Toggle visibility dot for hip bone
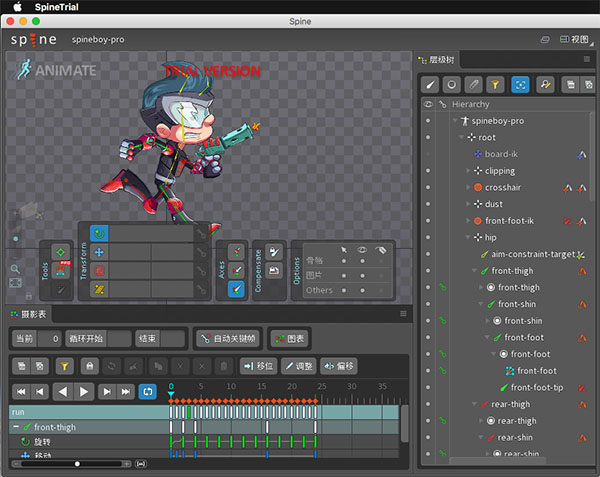Image resolution: width=600 pixels, height=477 pixels. pos(428,237)
